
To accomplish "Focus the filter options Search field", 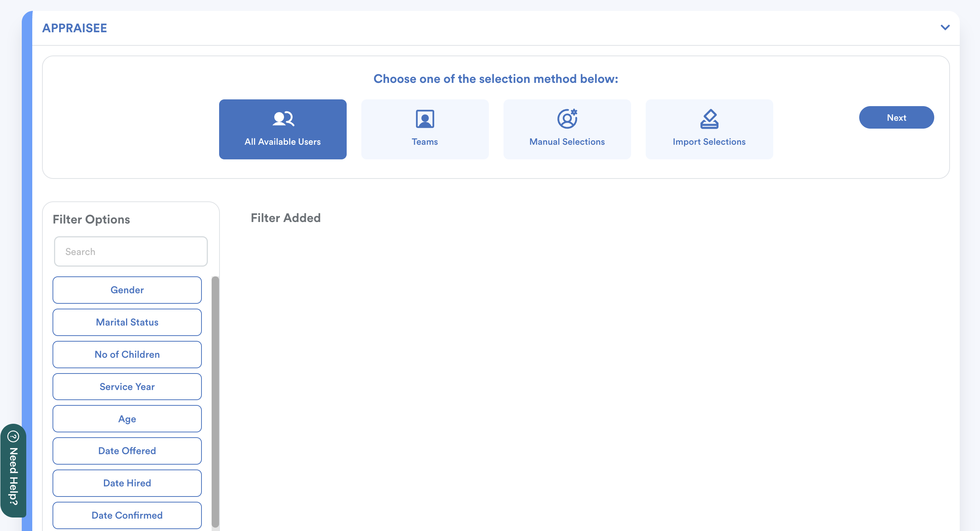I will (131, 251).
